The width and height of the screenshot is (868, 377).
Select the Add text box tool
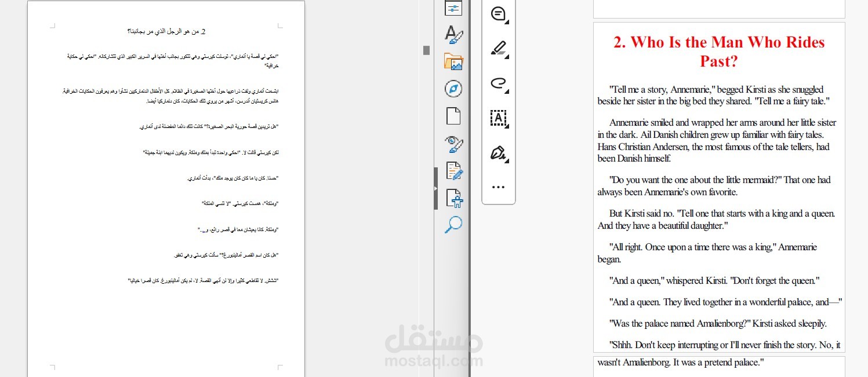[x=498, y=118]
